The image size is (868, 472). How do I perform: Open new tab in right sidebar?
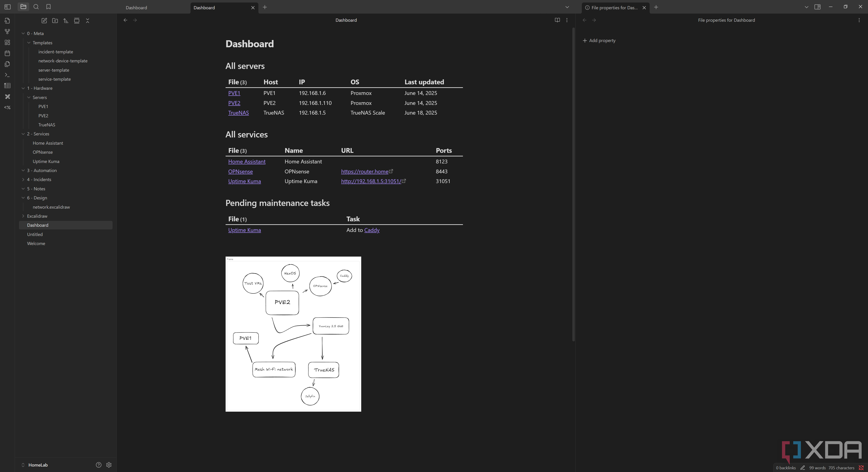pyautogui.click(x=656, y=7)
